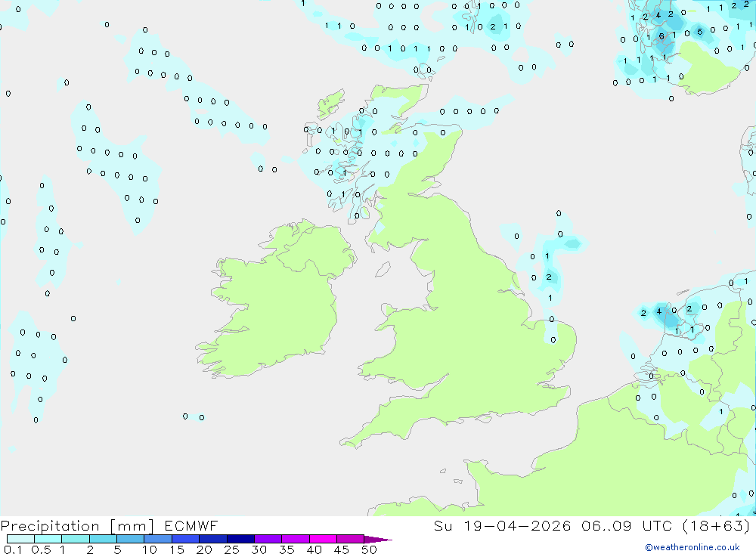The width and height of the screenshot is (756, 554).
Task: Pick the 10–15 mm blue legend swatch
Action: coord(158,539)
